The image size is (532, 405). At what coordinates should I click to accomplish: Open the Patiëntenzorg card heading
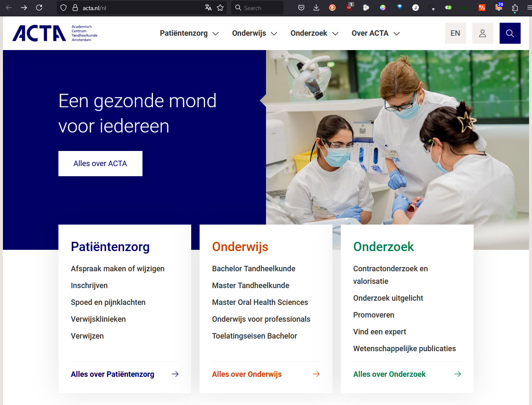tap(110, 247)
